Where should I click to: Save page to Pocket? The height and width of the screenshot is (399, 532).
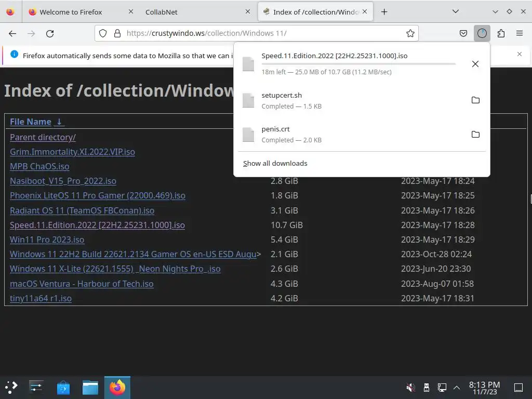[463, 33]
